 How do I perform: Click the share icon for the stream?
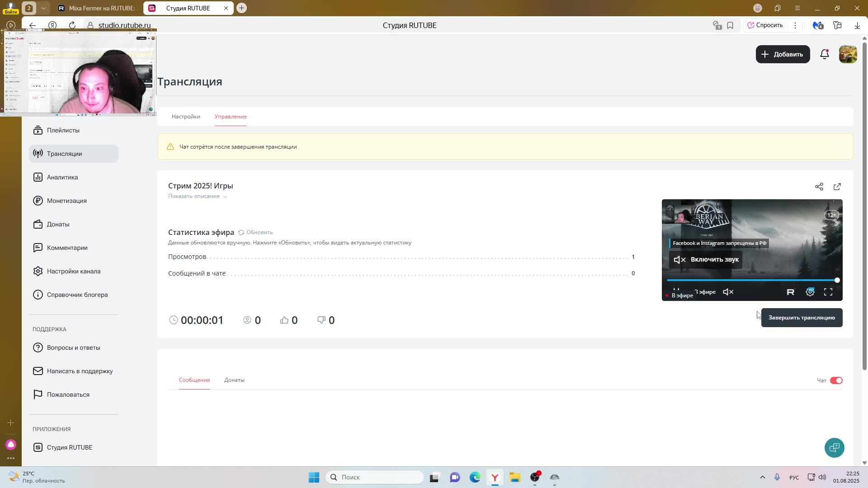pos(819,187)
